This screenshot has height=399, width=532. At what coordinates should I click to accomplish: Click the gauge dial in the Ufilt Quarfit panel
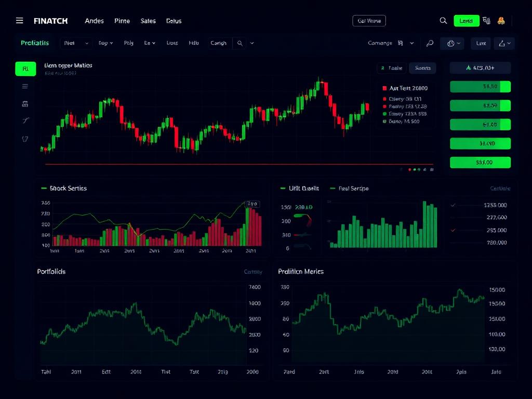303,220
